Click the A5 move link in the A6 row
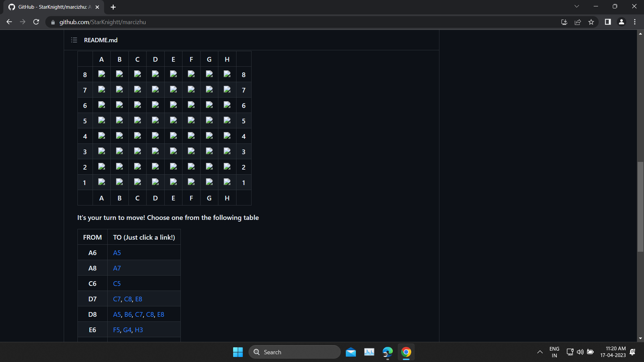The height and width of the screenshot is (362, 644). pyautogui.click(x=117, y=253)
